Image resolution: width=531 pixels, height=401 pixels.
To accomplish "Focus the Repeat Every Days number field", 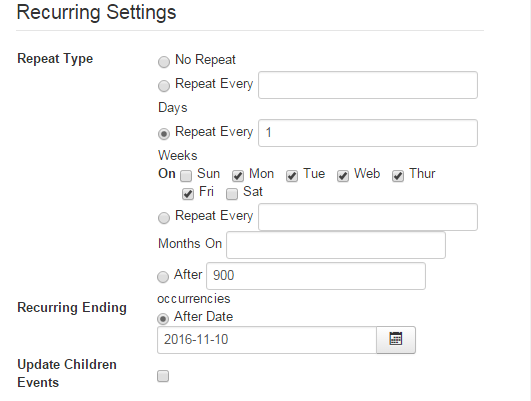I will (368, 85).
